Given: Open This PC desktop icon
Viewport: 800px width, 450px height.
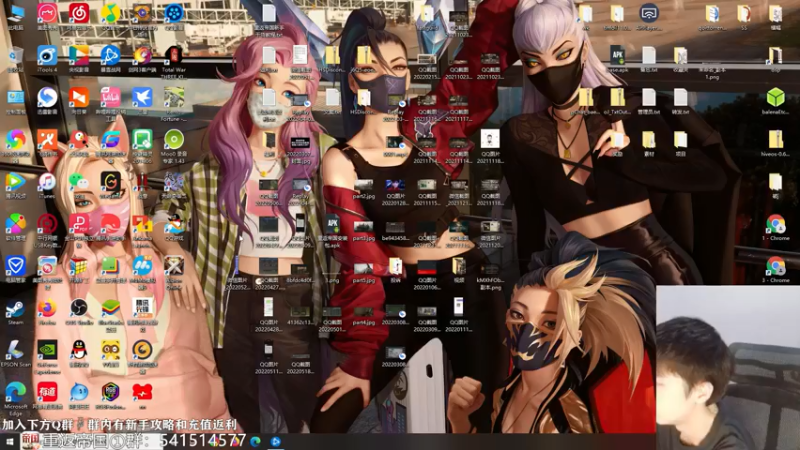Looking at the screenshot, I should tap(15, 16).
